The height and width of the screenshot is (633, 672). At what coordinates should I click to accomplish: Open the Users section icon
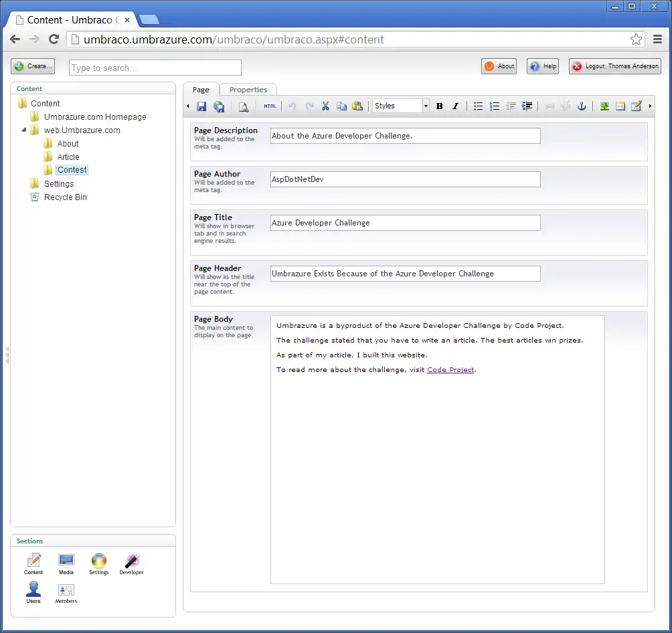(x=33, y=592)
